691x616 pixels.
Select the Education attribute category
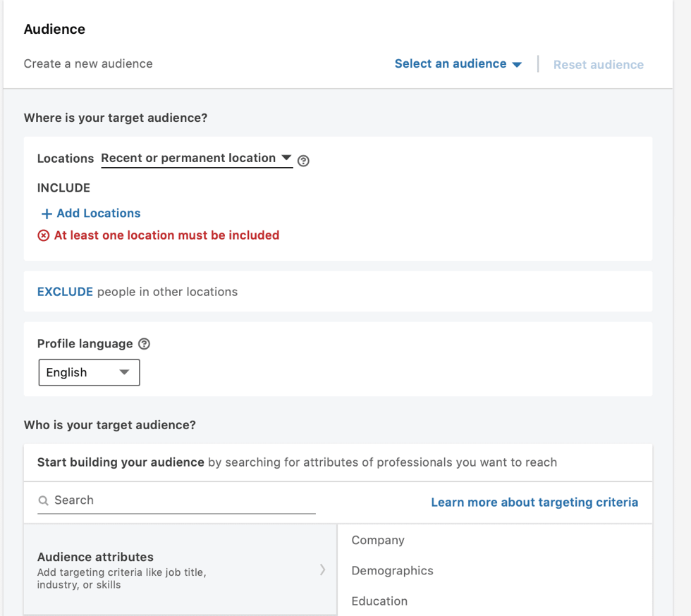[379, 601]
